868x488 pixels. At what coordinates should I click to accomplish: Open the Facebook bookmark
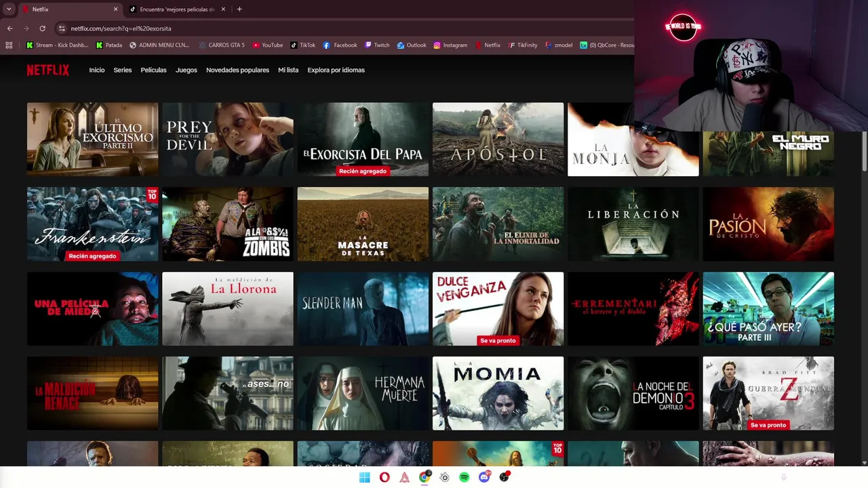(340, 45)
